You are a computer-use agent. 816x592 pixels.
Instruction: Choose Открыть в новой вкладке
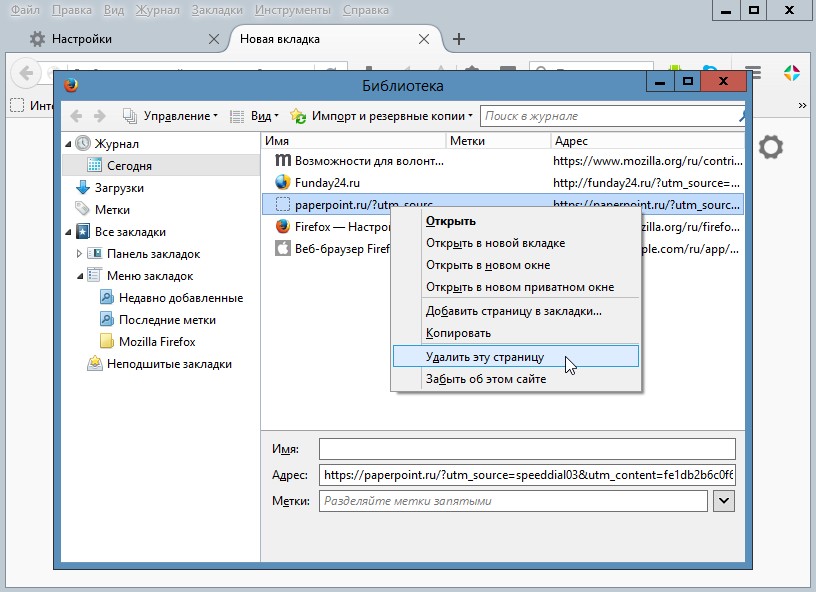[x=516, y=243]
